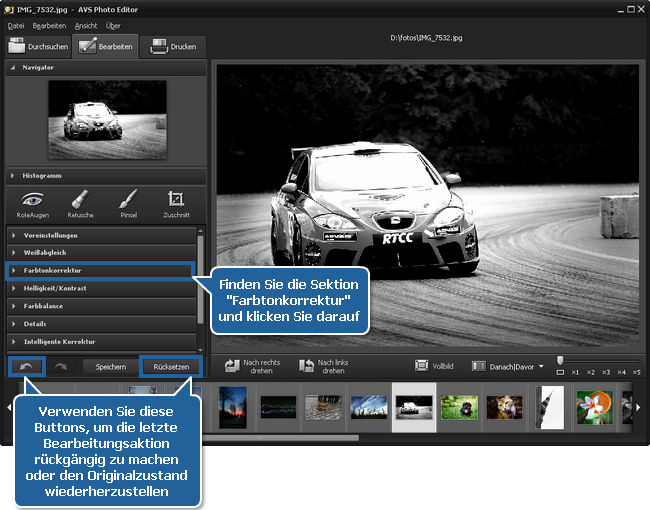Image resolution: width=650 pixels, height=510 pixels.
Task: Click the undo arrow button
Action: (26, 366)
